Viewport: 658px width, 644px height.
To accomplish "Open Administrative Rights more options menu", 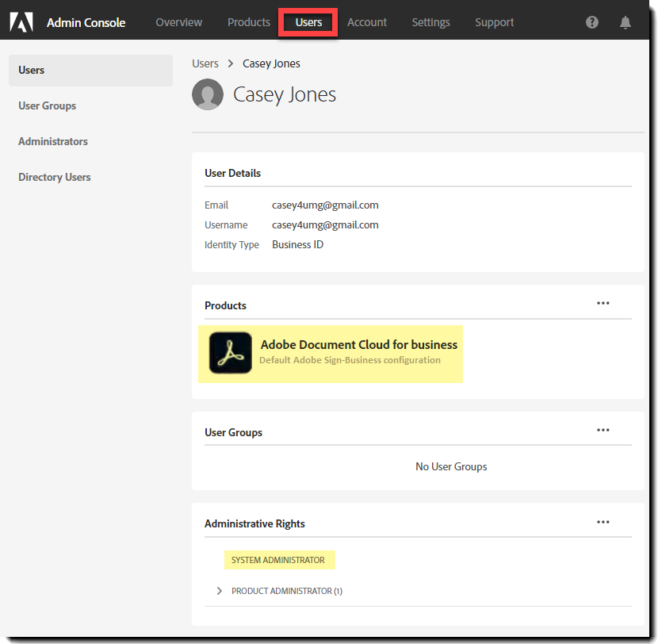I will click(603, 522).
